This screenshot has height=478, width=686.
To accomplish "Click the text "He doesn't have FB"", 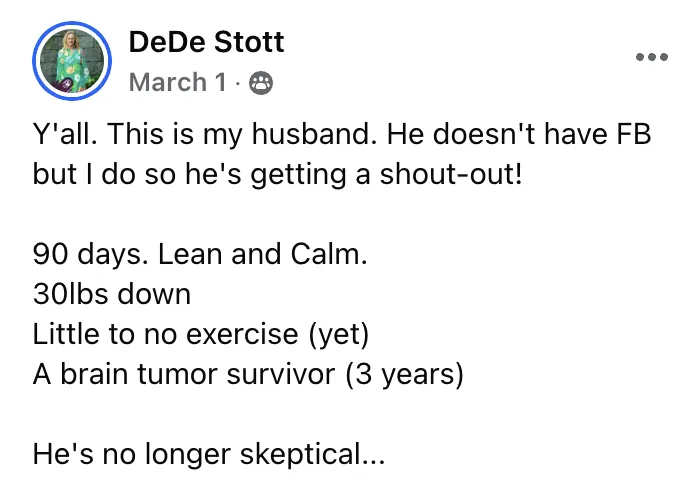I will 519,133.
